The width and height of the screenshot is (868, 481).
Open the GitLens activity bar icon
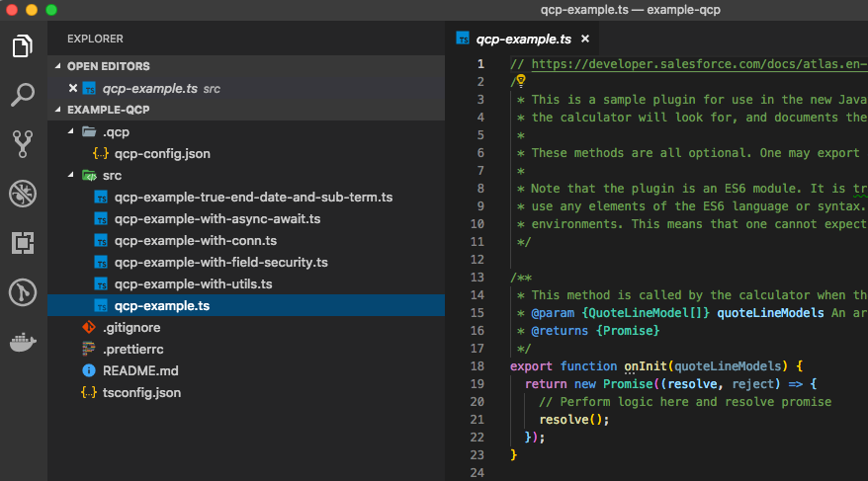point(22,292)
